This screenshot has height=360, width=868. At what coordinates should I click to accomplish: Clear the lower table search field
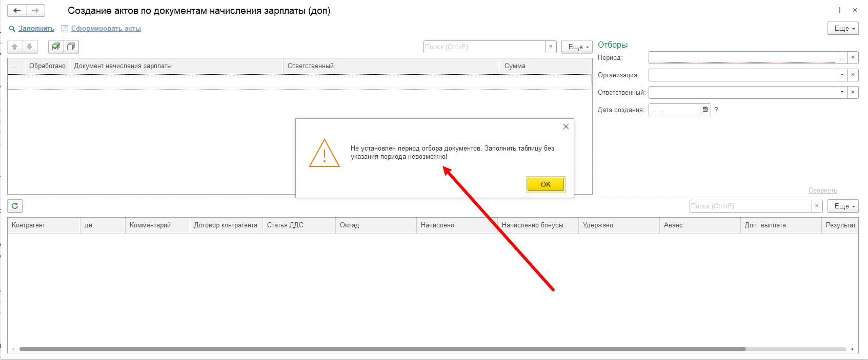[817, 206]
